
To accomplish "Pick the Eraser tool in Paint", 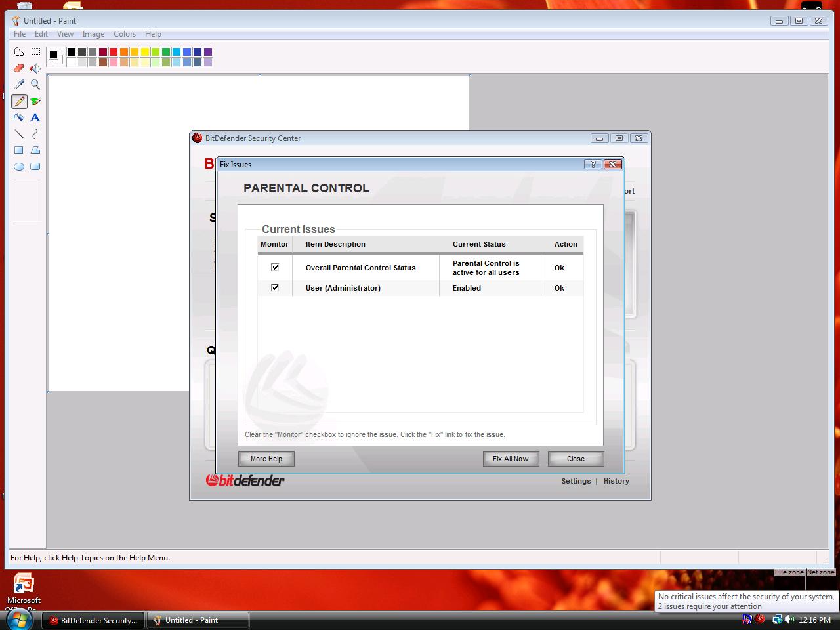I will [19, 68].
